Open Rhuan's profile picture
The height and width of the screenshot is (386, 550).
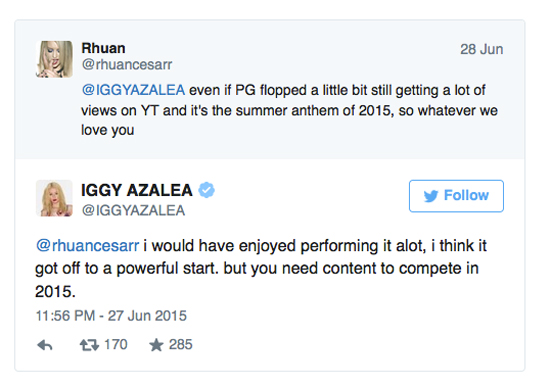[54, 59]
